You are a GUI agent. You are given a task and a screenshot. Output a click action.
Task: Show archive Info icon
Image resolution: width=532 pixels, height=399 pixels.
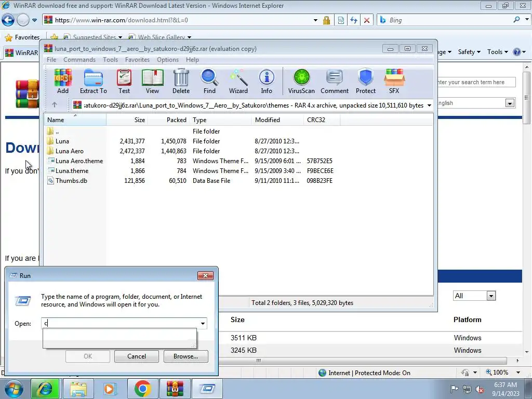[267, 81]
